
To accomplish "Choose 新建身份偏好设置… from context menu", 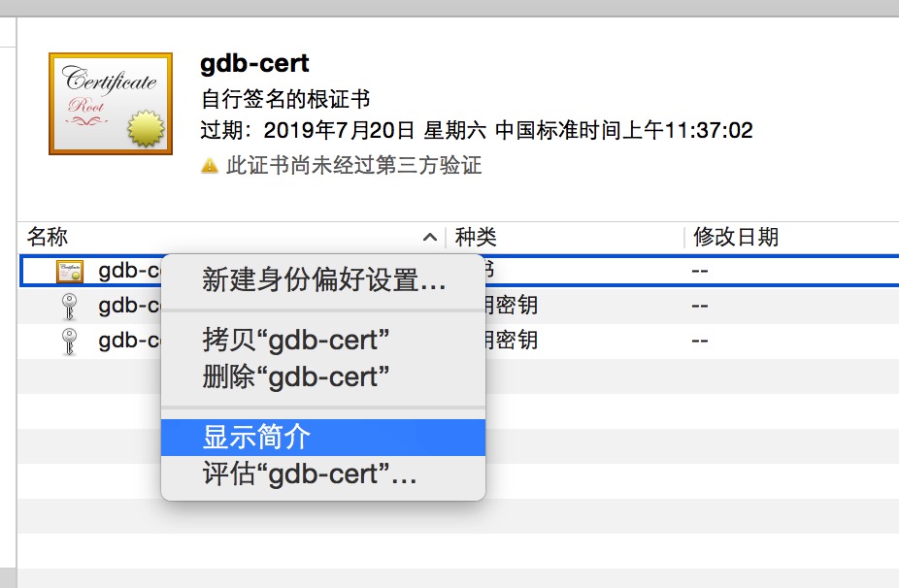I will (x=323, y=280).
